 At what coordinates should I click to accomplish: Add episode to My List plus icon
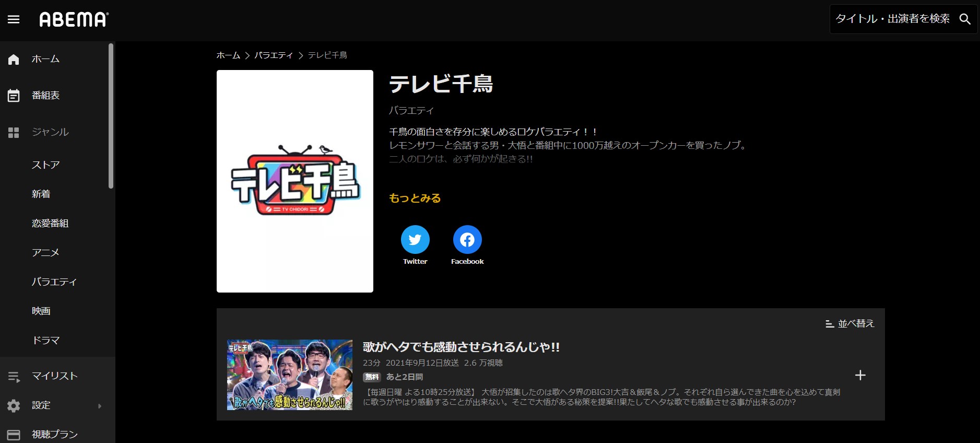(x=860, y=375)
